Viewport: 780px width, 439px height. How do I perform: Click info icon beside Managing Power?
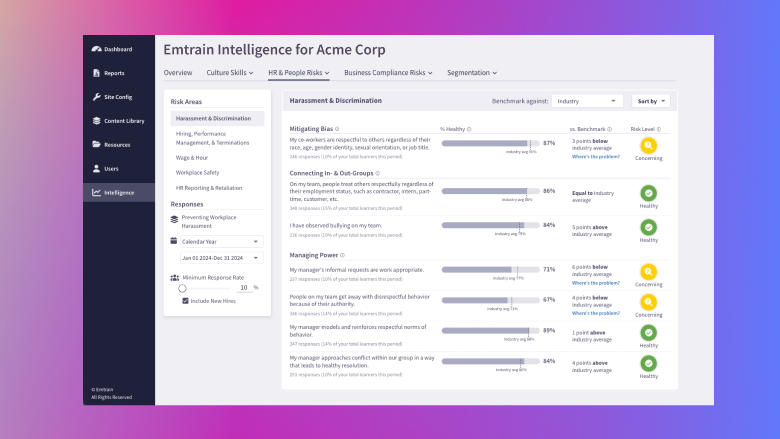point(342,255)
